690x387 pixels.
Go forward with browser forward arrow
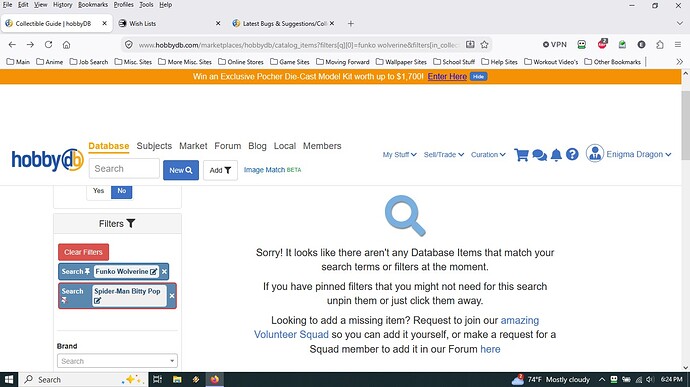click(x=30, y=44)
